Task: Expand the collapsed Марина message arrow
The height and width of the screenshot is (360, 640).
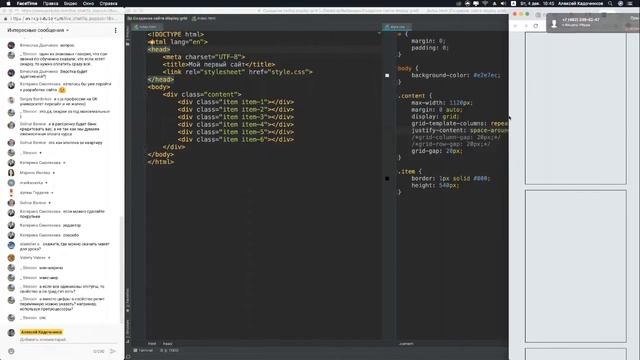Action: click(54, 173)
